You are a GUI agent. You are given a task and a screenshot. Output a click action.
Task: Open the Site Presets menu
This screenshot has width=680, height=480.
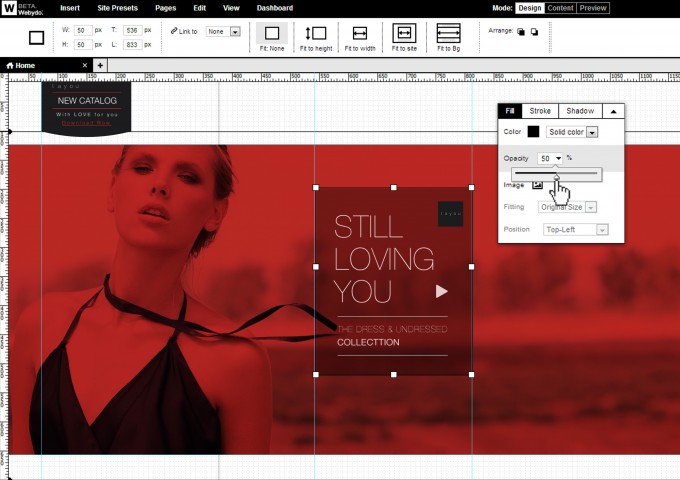(x=117, y=8)
